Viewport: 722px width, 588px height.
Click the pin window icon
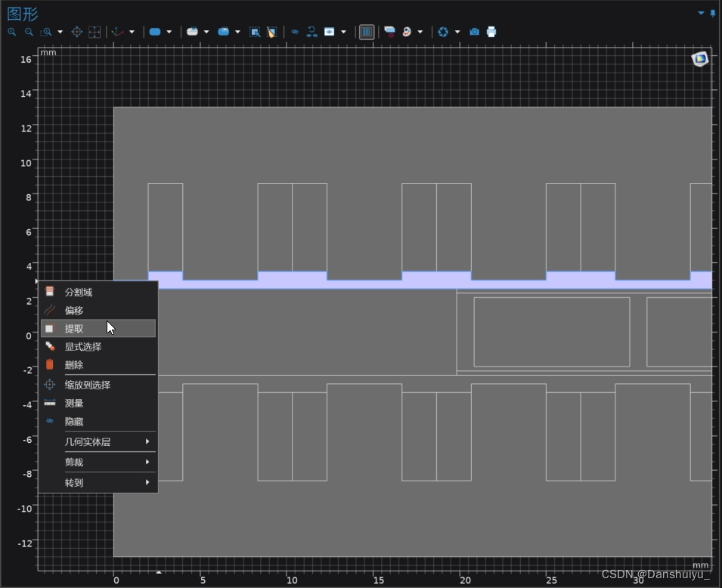coord(713,13)
